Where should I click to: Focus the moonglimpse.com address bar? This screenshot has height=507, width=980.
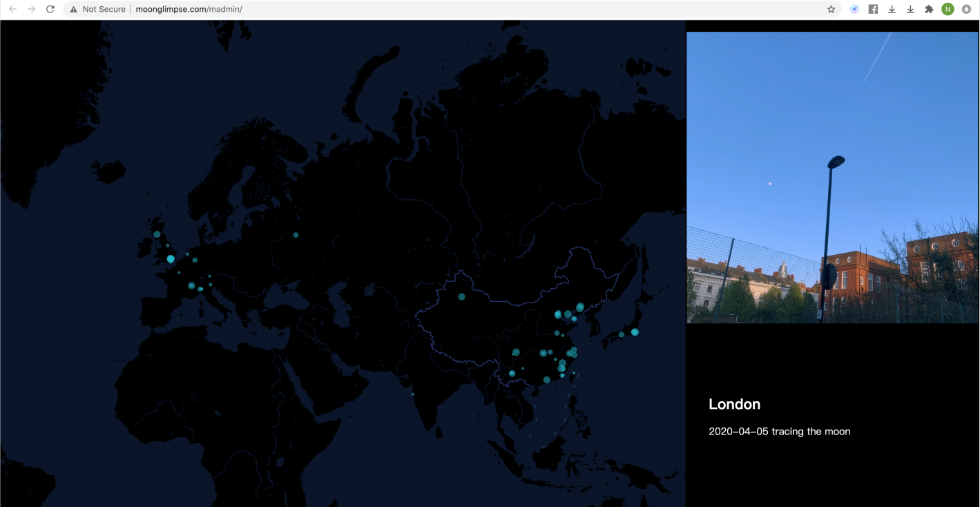click(414, 9)
